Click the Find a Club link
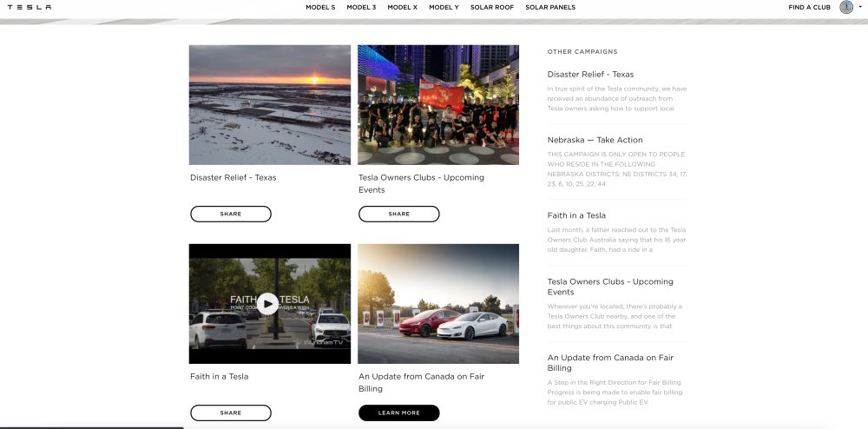Screen dimensions: 868x429 click(x=809, y=7)
